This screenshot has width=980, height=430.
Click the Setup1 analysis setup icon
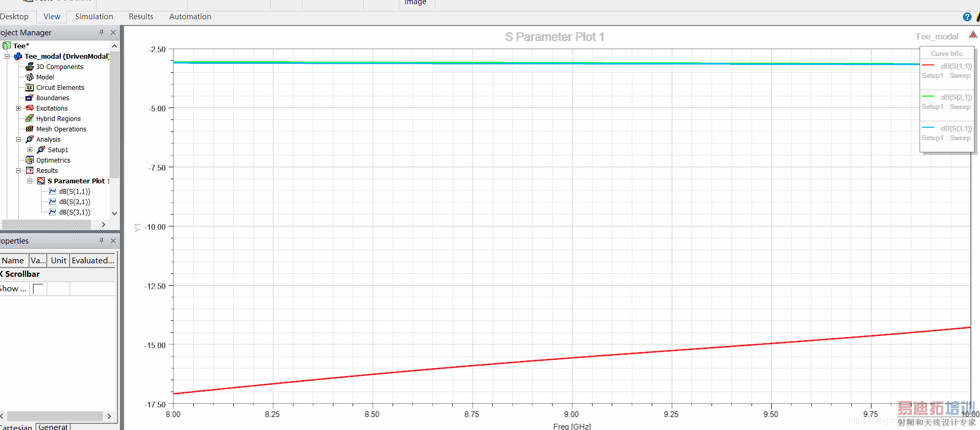41,150
